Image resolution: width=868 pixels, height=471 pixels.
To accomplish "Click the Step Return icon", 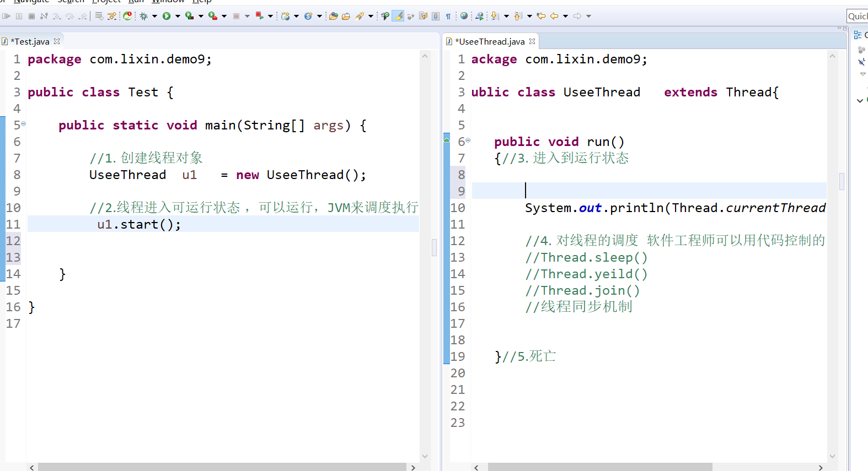I will pos(83,16).
